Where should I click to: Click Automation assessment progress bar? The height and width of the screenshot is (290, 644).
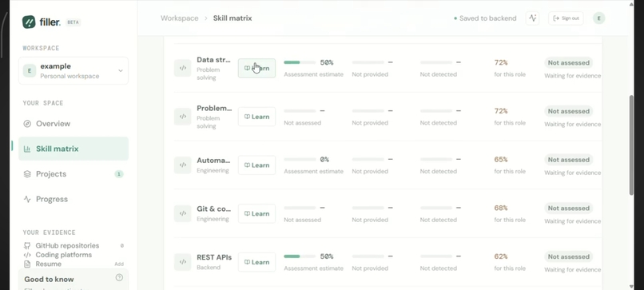point(300,159)
